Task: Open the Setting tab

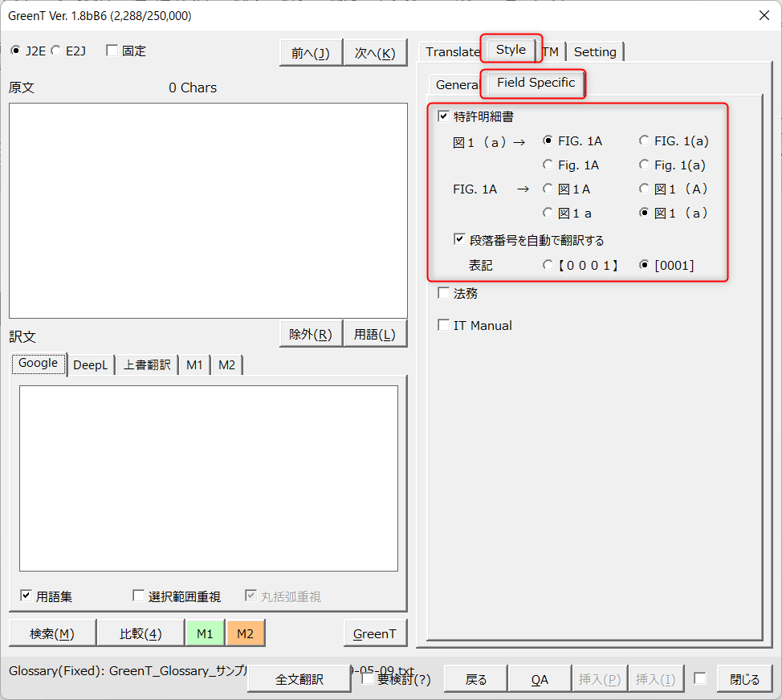Action: point(595,52)
